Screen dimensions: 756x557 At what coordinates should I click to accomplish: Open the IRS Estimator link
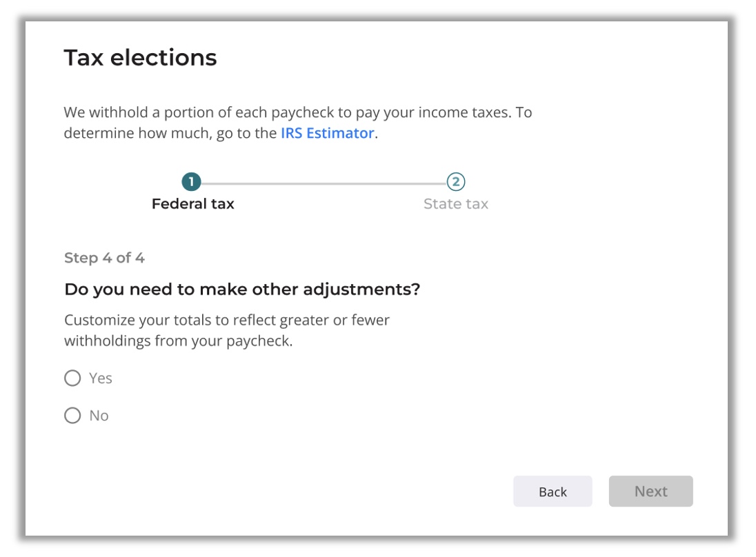[x=327, y=133]
